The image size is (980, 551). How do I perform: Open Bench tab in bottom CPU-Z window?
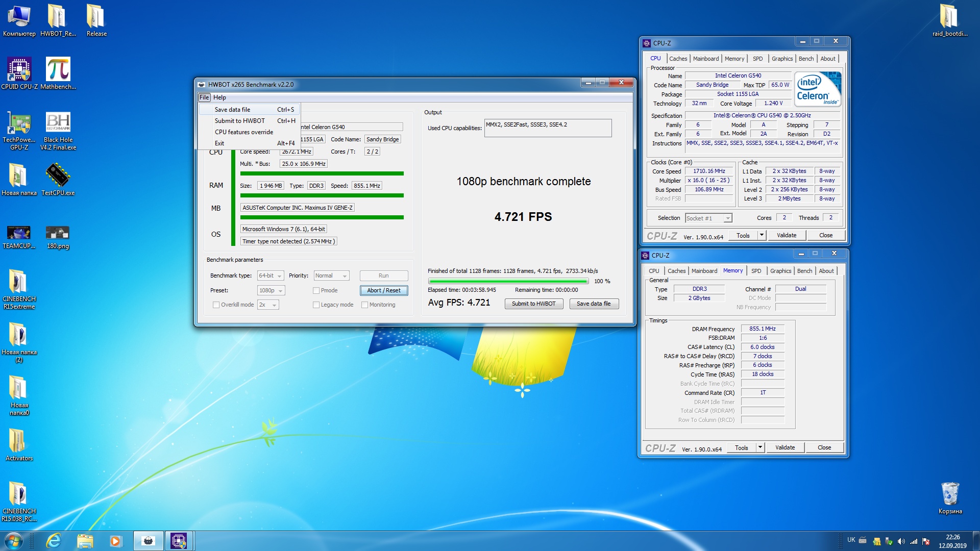(804, 271)
